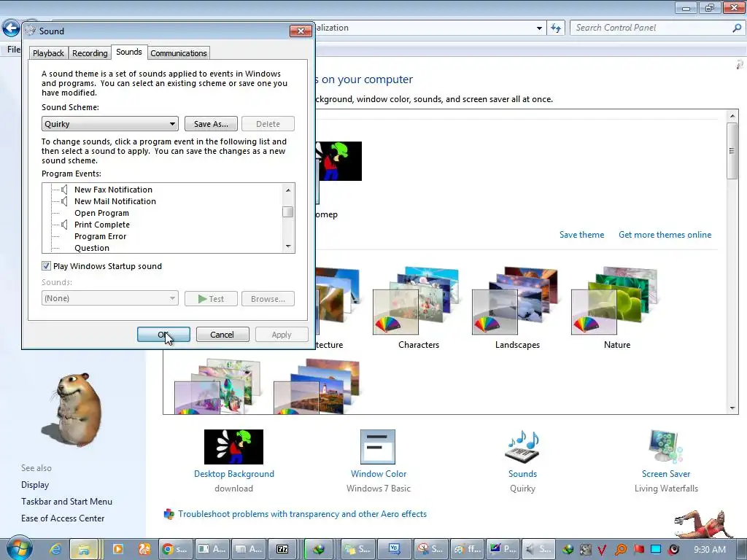
Task: Click the Aero troubleshoot shield icon
Action: [x=169, y=514]
